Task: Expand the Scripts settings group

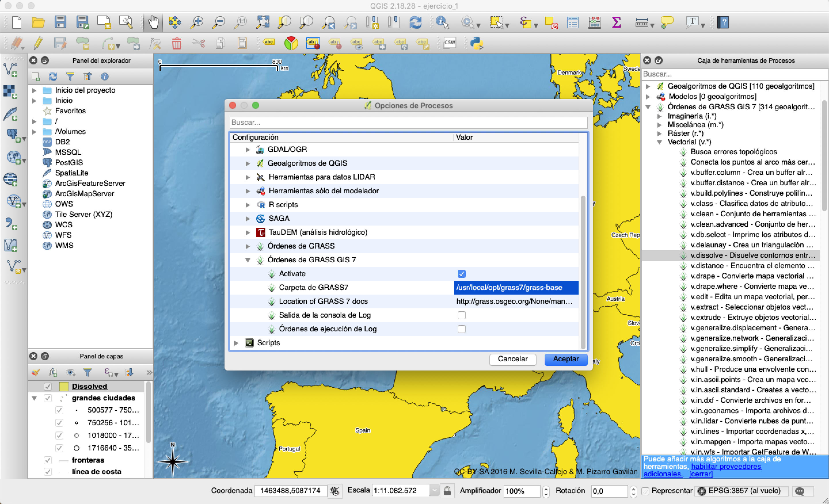Action: pos(236,343)
